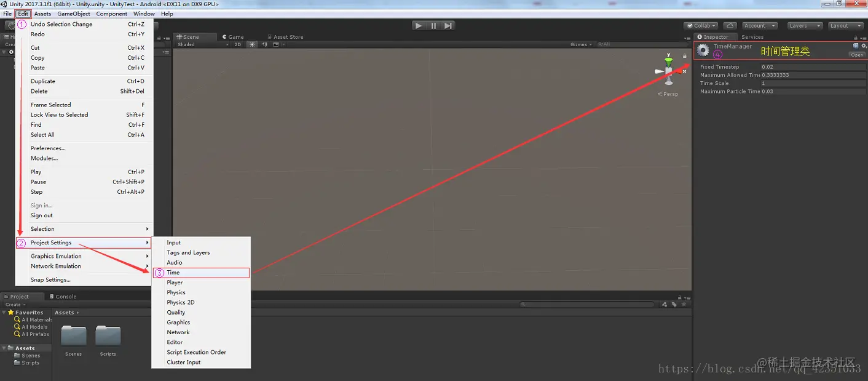Click the Maximum Particle Timestep field
Screen dimensions: 868x381
pyautogui.click(x=813, y=91)
